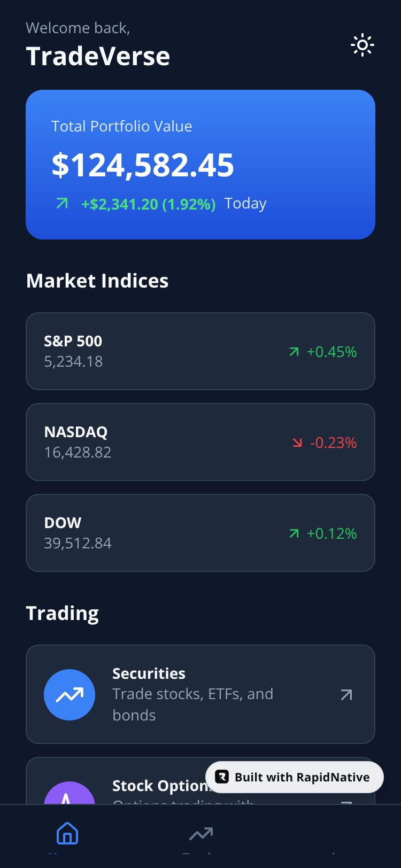The image size is (401, 868).
Task: Open the S&P 500 index card
Action: (x=200, y=351)
